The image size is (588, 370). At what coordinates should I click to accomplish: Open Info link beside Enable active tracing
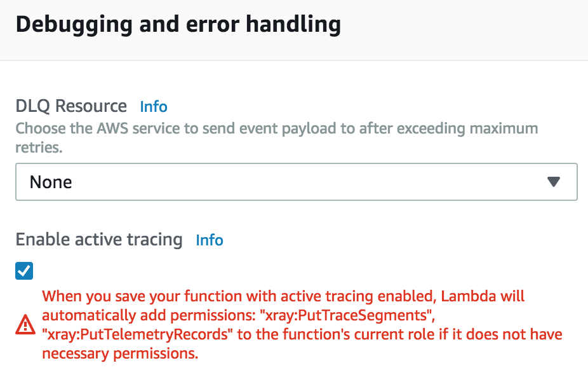(x=210, y=240)
